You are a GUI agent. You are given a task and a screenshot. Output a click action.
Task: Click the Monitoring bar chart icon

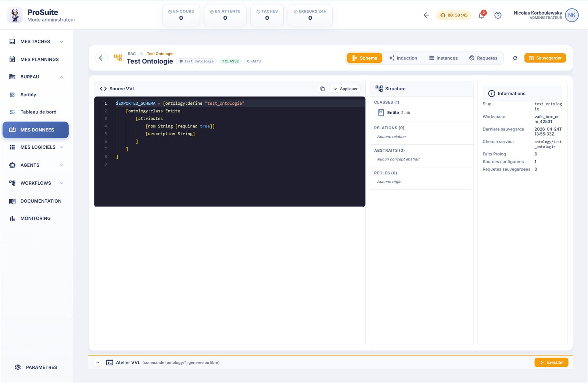click(x=12, y=218)
